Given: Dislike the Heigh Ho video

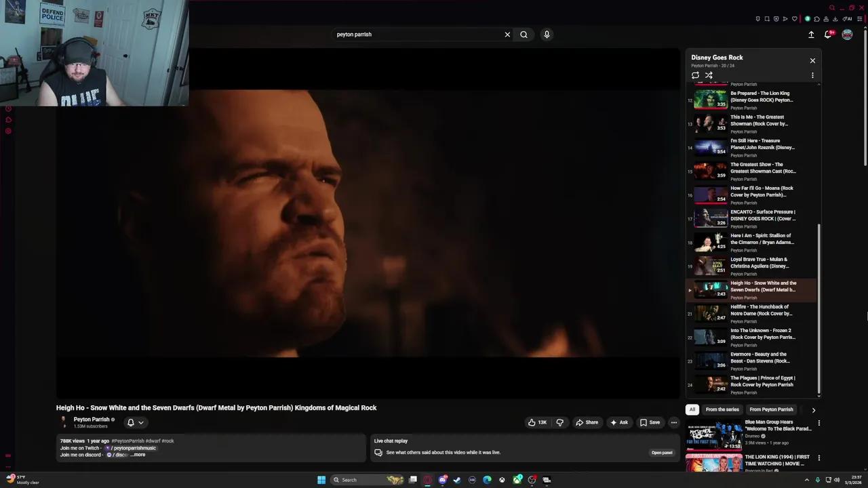Looking at the screenshot, I should point(559,422).
